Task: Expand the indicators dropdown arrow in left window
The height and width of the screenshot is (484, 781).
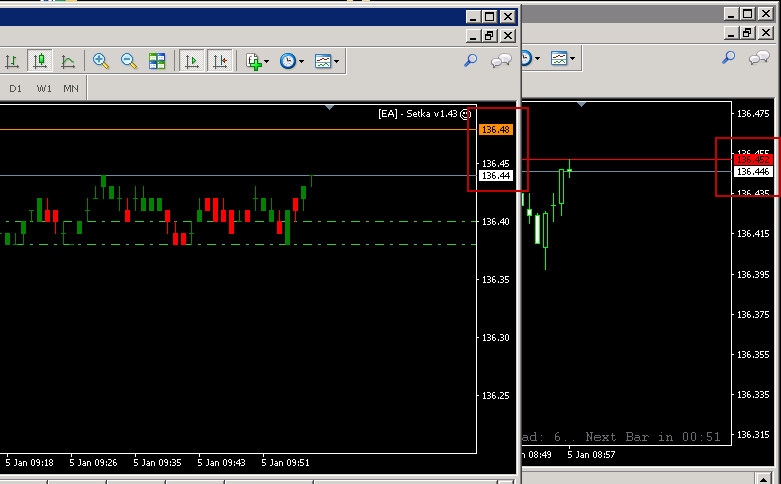Action: tap(266, 62)
